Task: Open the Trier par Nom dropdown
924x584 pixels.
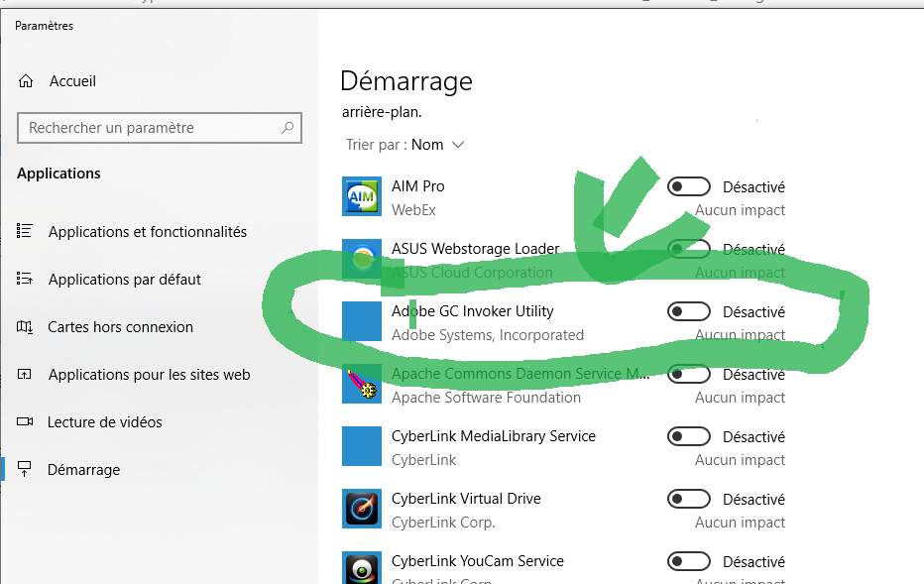Action: click(405, 145)
